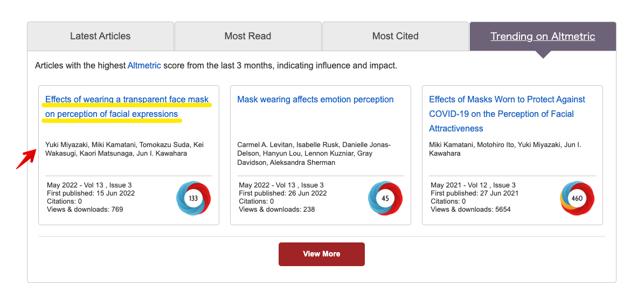The width and height of the screenshot is (644, 299).
Task: Select the Most Cited tab
Action: [x=395, y=37]
